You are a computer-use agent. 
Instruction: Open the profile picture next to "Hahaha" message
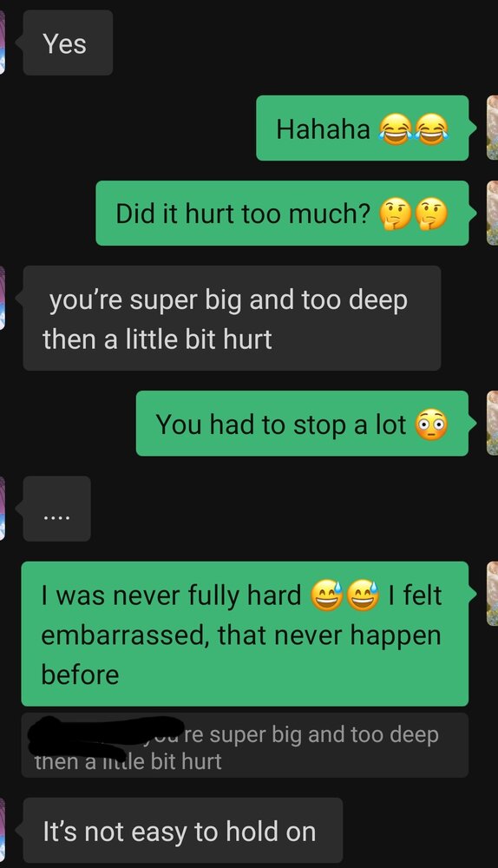(492, 128)
